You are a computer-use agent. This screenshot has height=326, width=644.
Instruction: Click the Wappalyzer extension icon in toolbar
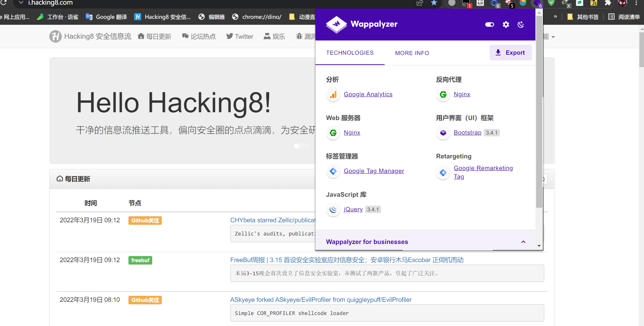click(x=537, y=3)
